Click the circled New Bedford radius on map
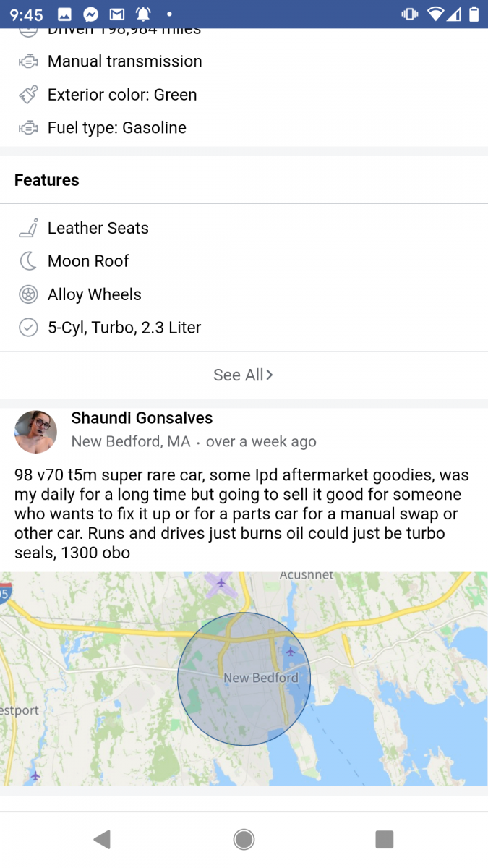488x868 pixels. (244, 678)
